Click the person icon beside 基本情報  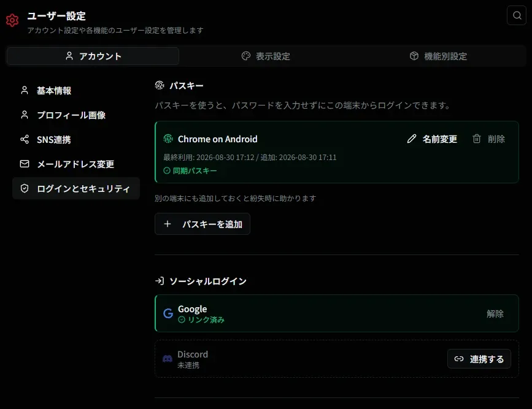pyautogui.click(x=25, y=90)
